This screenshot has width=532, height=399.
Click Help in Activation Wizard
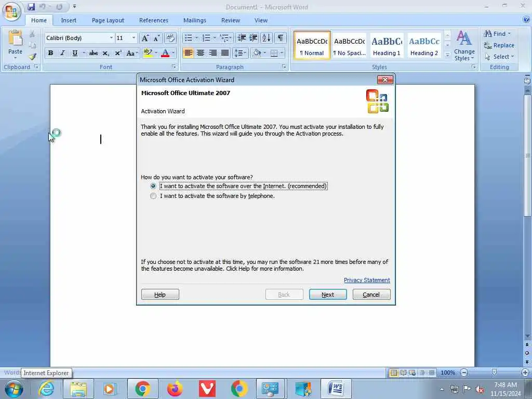tap(160, 295)
